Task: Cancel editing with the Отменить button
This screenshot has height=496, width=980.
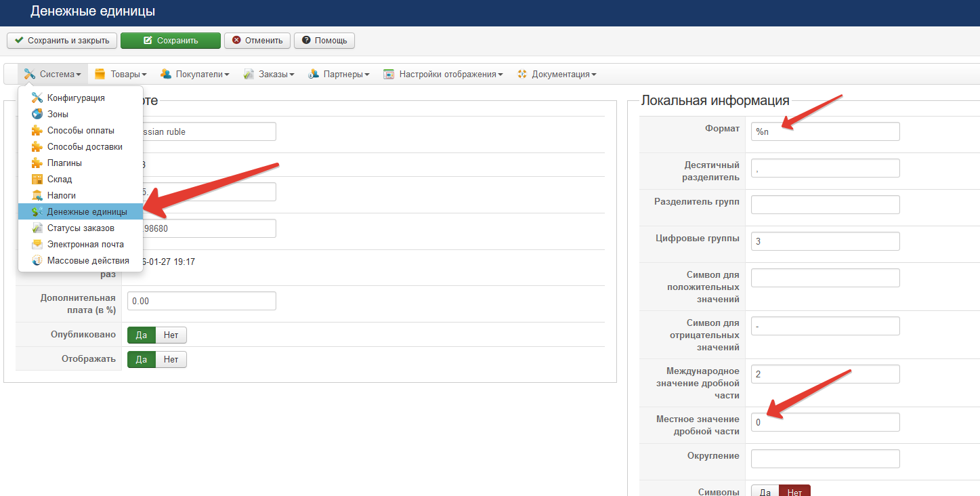Action: pos(257,41)
